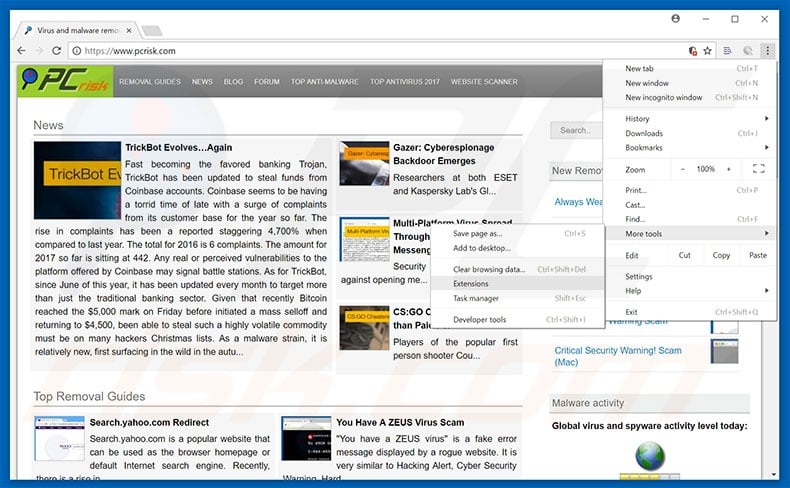The width and height of the screenshot is (790, 488).
Task: Bookmark this page with the star icon
Action: (x=707, y=51)
